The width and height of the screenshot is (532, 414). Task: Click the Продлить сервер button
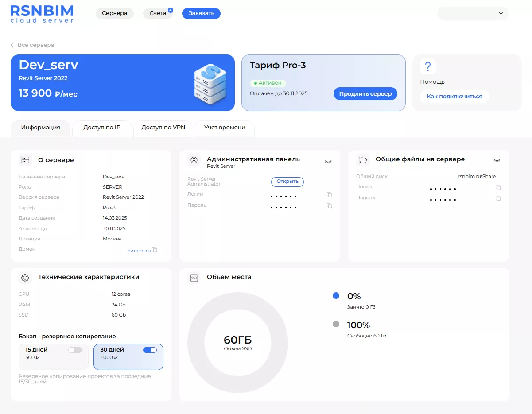(x=365, y=94)
